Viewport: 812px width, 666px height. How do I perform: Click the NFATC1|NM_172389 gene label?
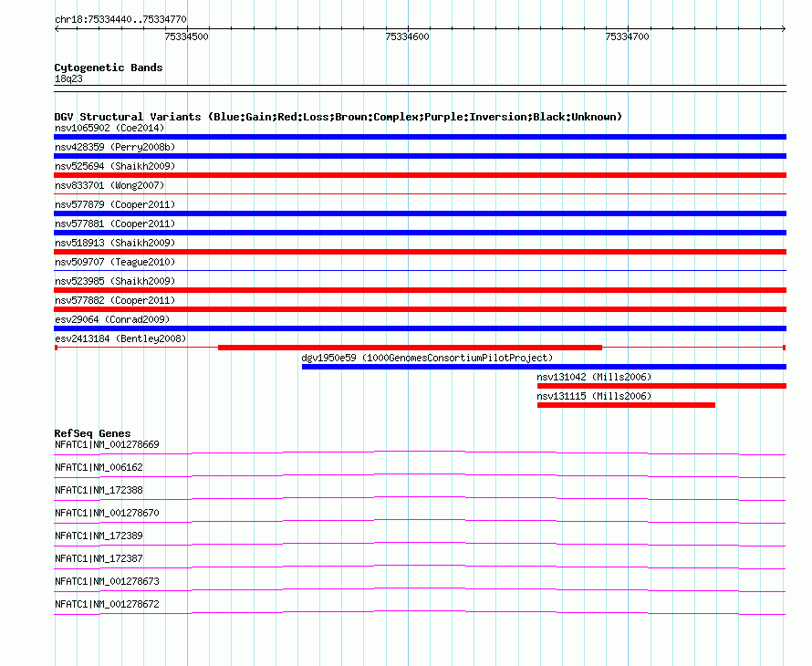(99, 536)
